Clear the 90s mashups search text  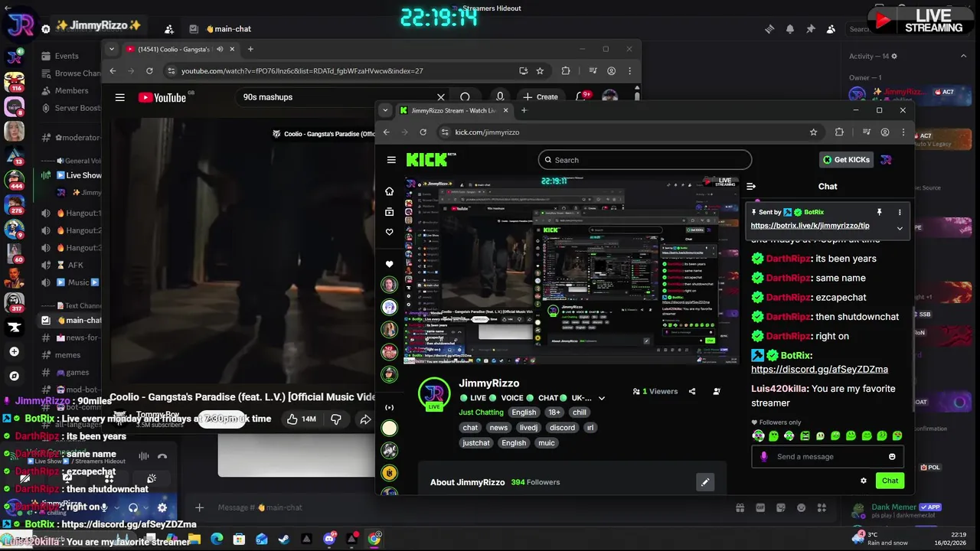[x=440, y=97]
